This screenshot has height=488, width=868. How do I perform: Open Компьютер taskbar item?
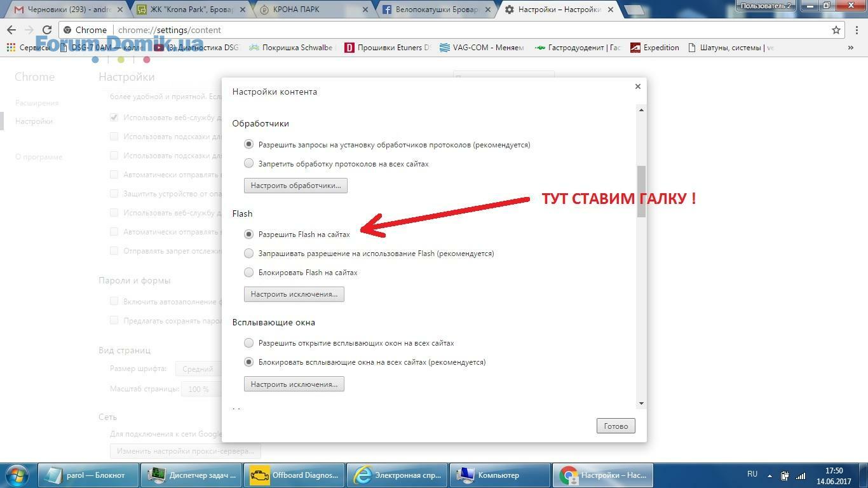tap(500, 475)
